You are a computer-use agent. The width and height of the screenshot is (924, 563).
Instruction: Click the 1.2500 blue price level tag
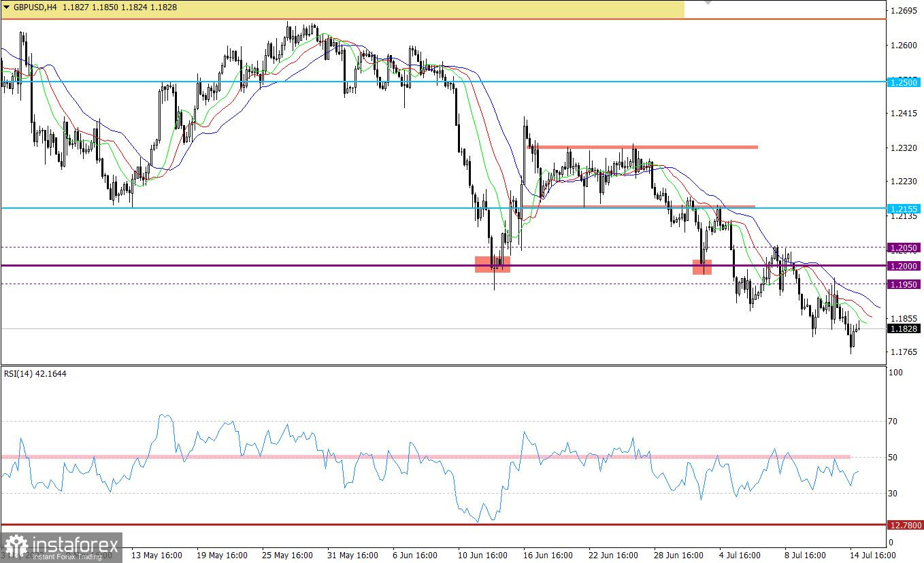point(905,82)
